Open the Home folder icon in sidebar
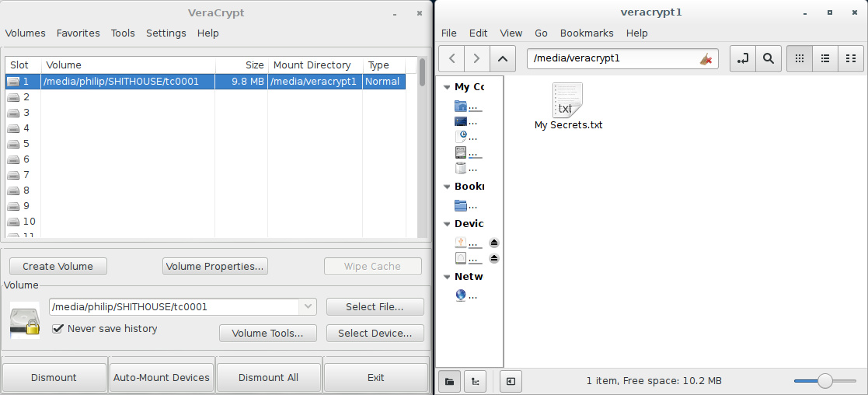The height and width of the screenshot is (395, 868). (460, 106)
